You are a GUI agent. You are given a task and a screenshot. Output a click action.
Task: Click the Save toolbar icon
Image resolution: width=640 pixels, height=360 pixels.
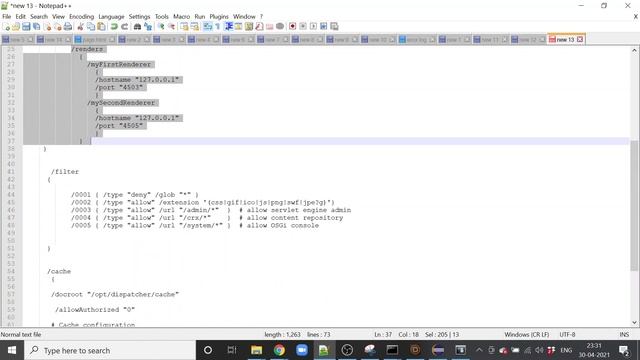click(x=26, y=27)
